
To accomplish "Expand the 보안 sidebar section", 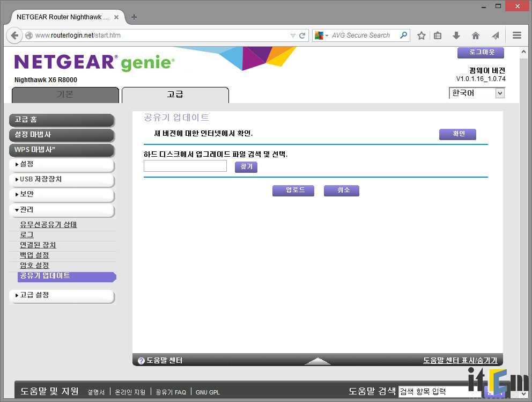I will (62, 194).
